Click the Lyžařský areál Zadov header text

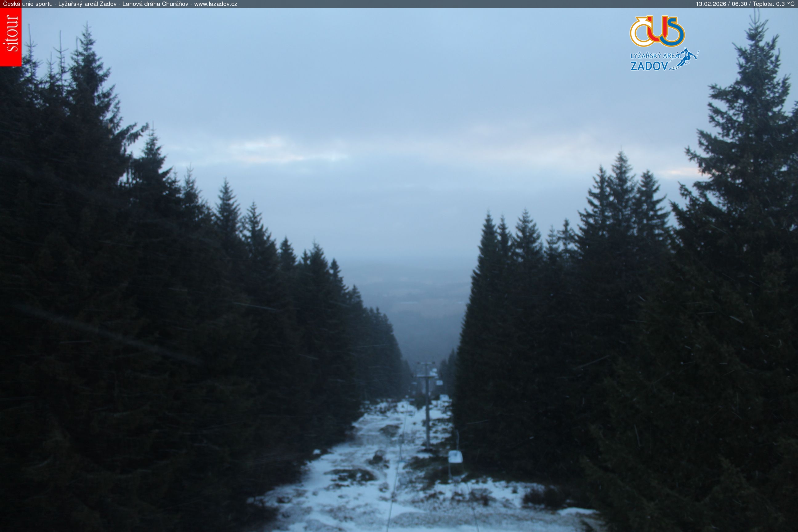coord(87,4)
